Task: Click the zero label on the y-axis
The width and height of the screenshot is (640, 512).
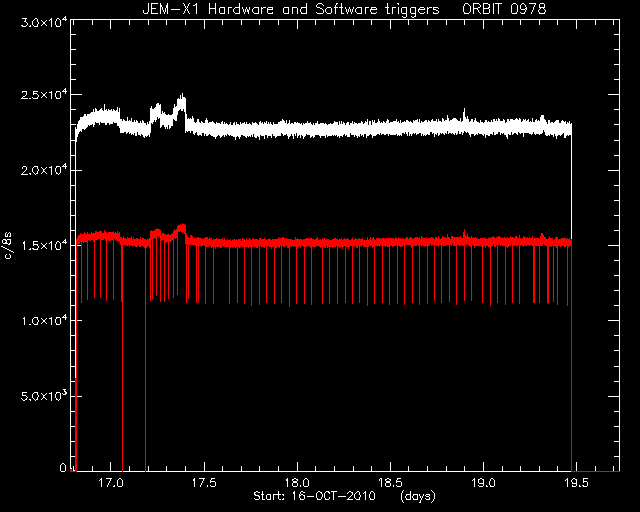Action: 63,467
